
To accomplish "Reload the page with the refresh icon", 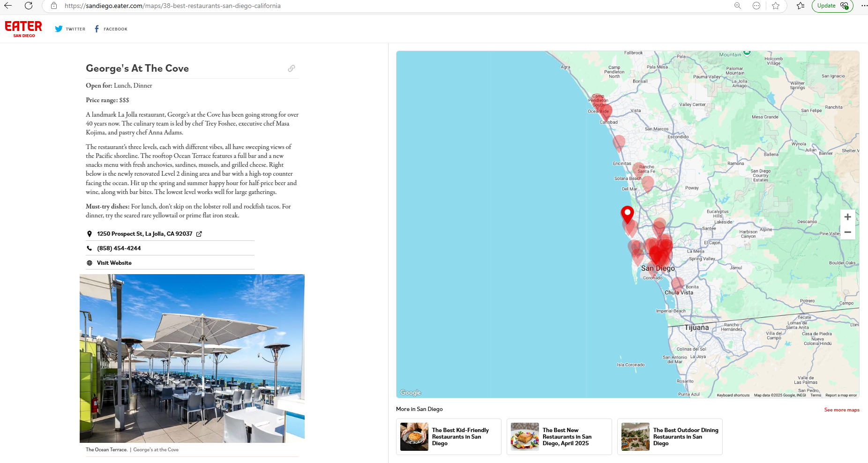I will (x=29, y=6).
